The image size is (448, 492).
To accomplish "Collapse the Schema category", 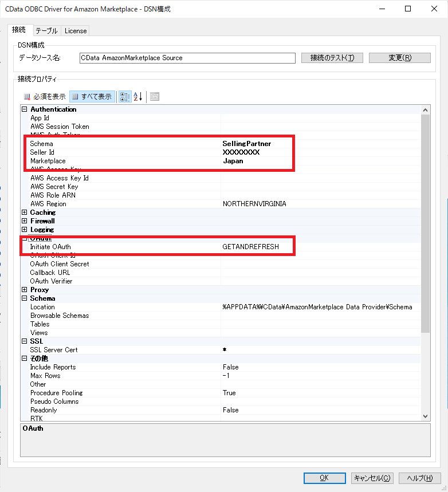I will pos(24,298).
